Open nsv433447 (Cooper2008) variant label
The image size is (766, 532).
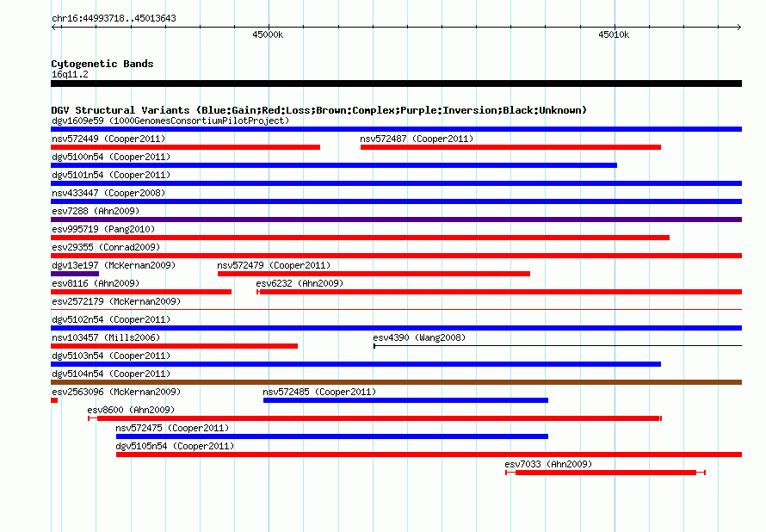click(x=108, y=193)
